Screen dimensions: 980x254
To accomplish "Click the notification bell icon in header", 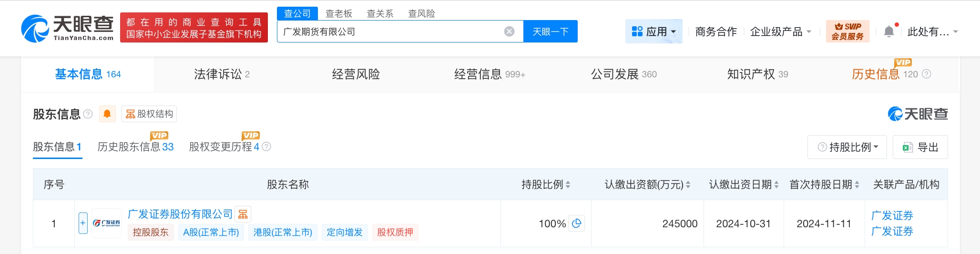I will [x=889, y=32].
